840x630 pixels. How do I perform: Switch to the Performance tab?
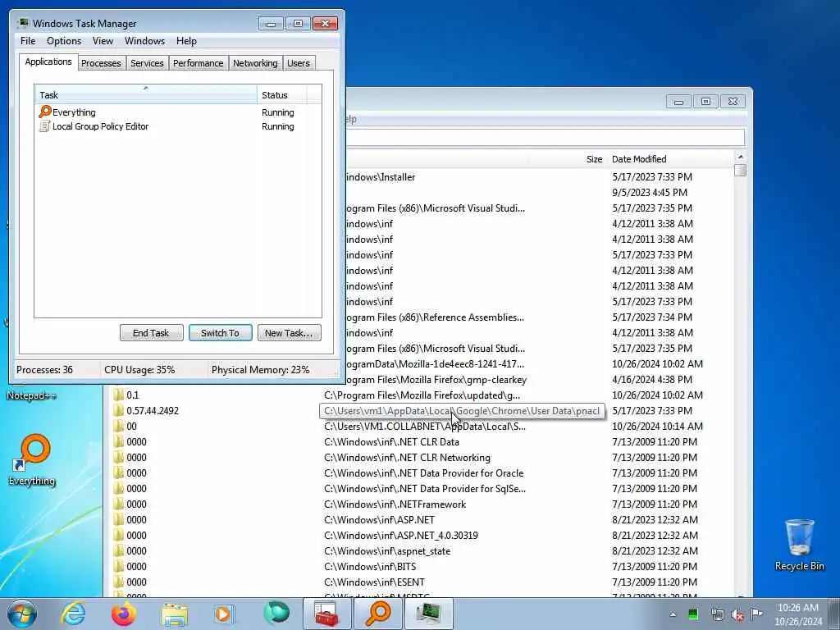[199, 63]
